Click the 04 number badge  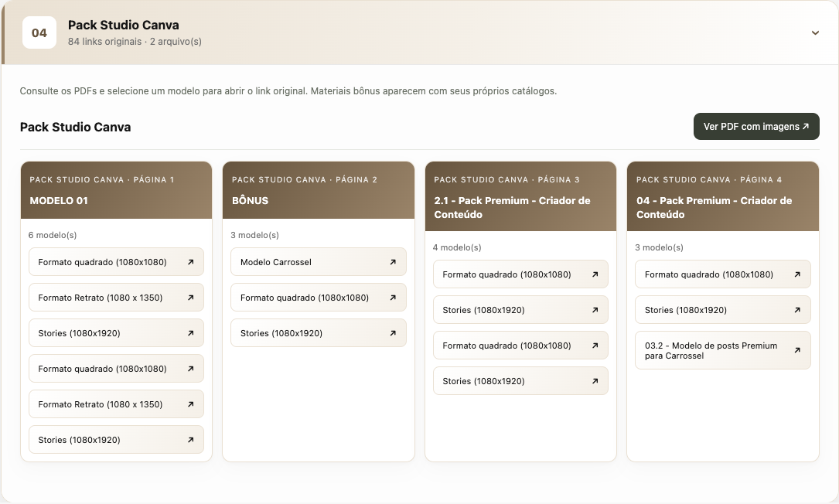pyautogui.click(x=39, y=32)
